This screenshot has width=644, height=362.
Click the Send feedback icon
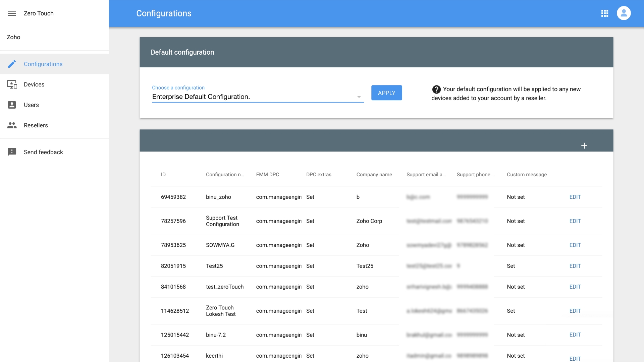(x=12, y=152)
